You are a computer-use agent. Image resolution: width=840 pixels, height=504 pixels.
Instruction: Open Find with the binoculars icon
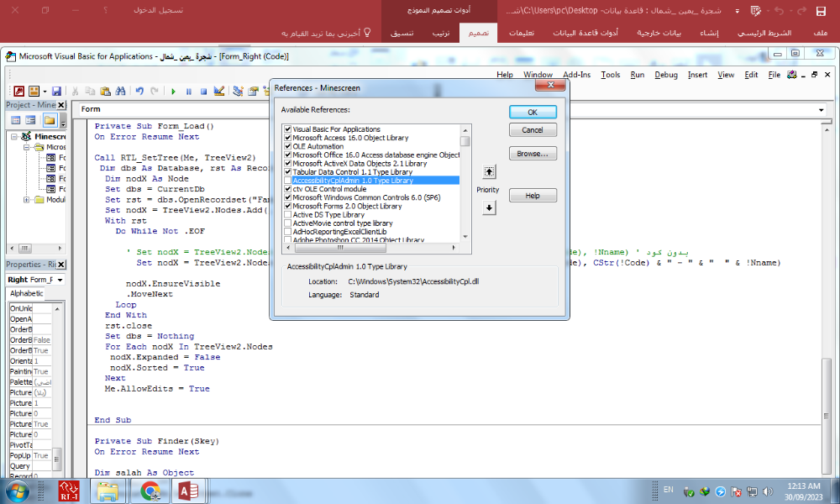coord(120,91)
